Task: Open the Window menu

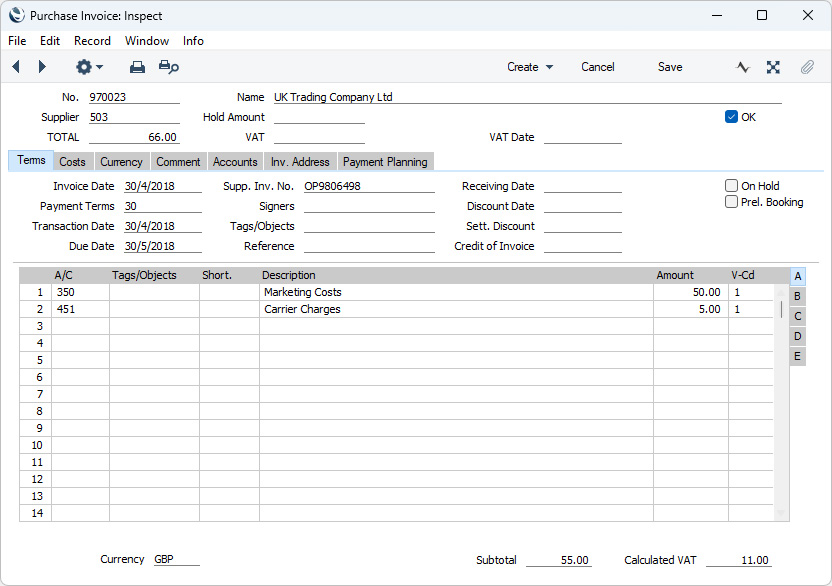Action: pos(147,41)
